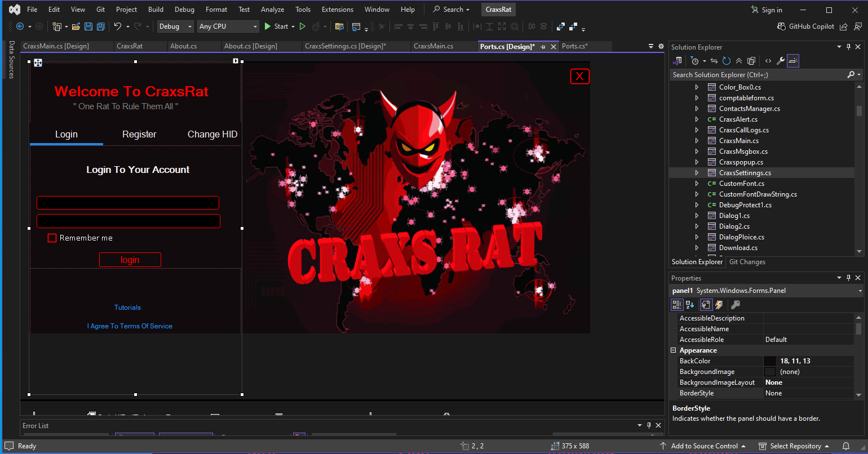Switch Properties panel to alphabetical sorting

[x=690, y=305]
